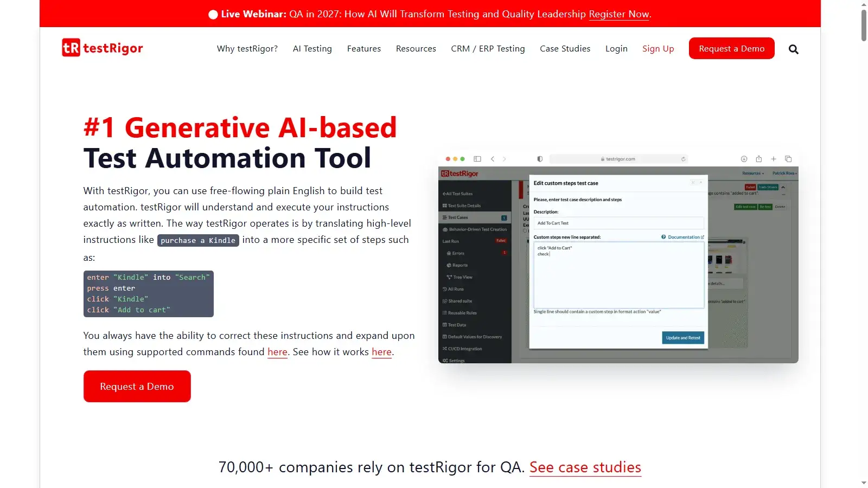
Task: Click the Register Now webinar link
Action: point(619,14)
